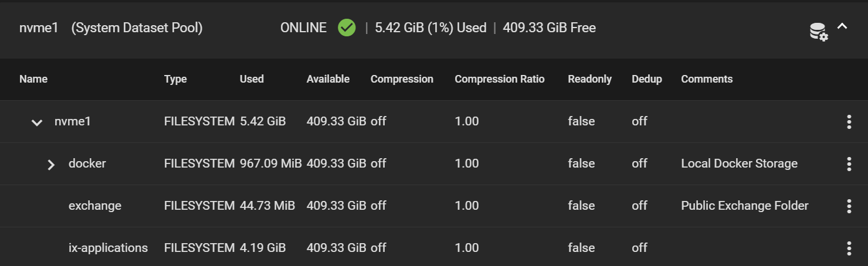Screen dimensions: 868x266
Task: Collapse the nvme1 root dataset tree
Action: point(37,122)
